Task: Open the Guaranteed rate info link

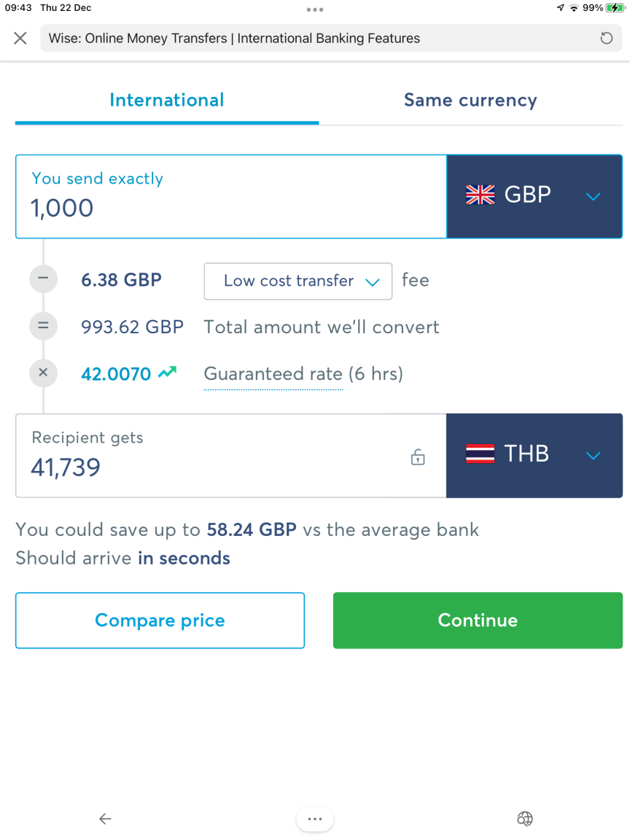Action: [273, 374]
